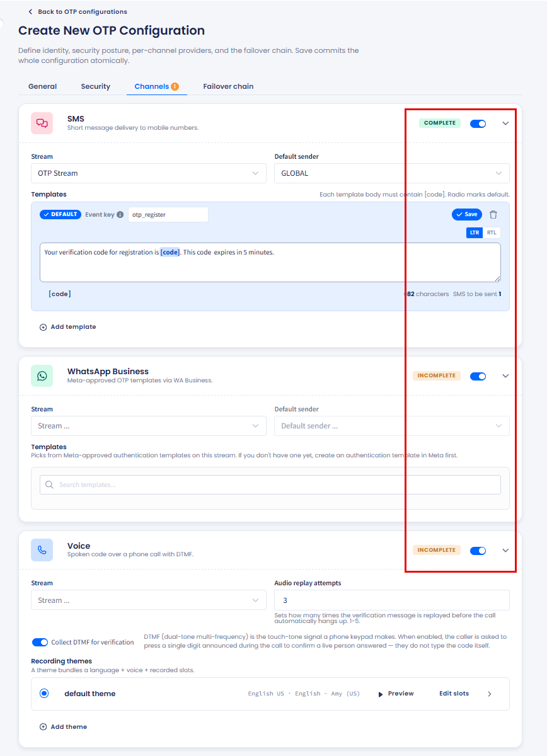The width and height of the screenshot is (547, 756).
Task: Open the GLOBAL default sender dropdown
Action: [392, 173]
